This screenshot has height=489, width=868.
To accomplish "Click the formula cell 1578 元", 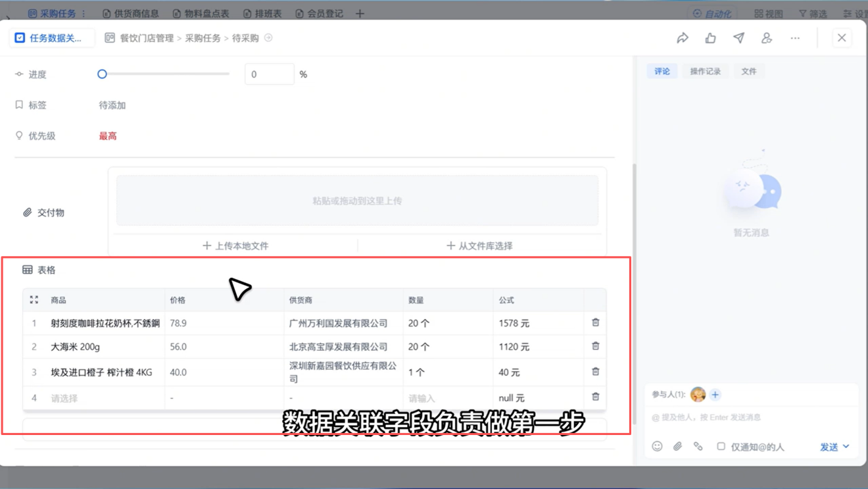I will (539, 323).
